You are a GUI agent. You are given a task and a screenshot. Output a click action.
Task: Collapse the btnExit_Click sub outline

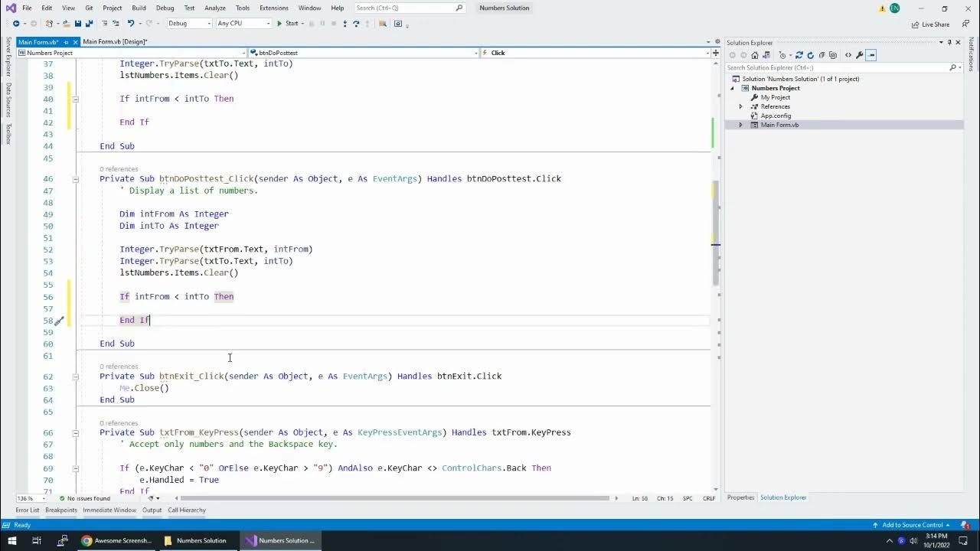[x=75, y=377]
